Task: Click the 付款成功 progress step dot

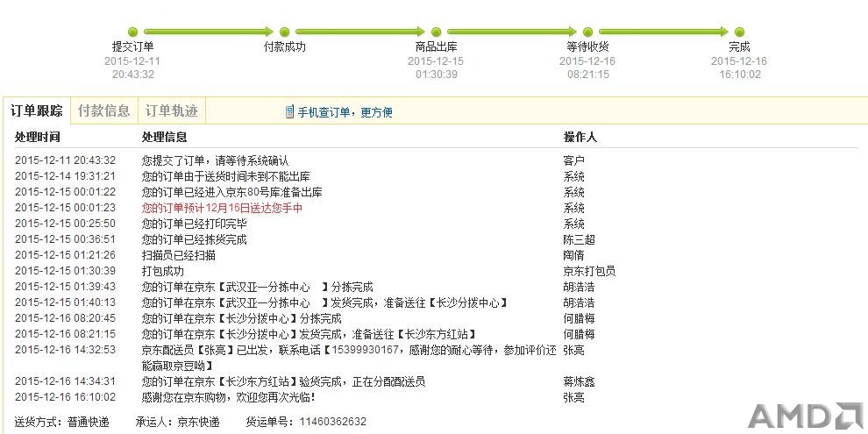Action: (285, 32)
